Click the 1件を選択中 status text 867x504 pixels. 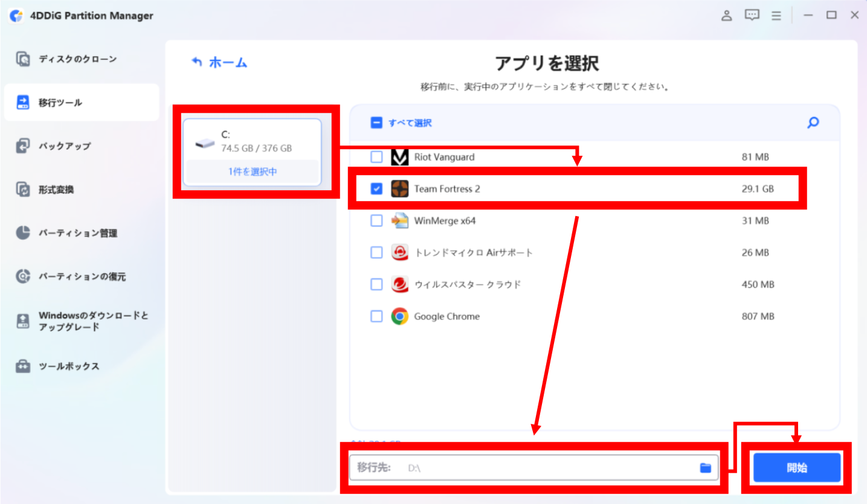[253, 172]
